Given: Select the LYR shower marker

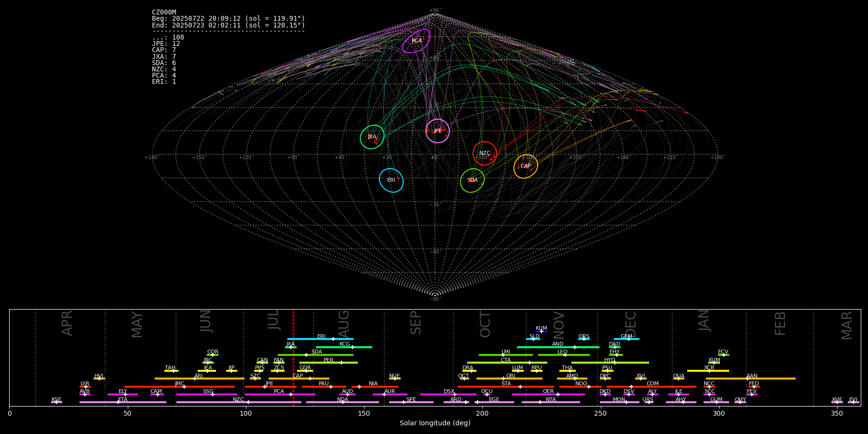Looking at the screenshot, I should (85, 387).
